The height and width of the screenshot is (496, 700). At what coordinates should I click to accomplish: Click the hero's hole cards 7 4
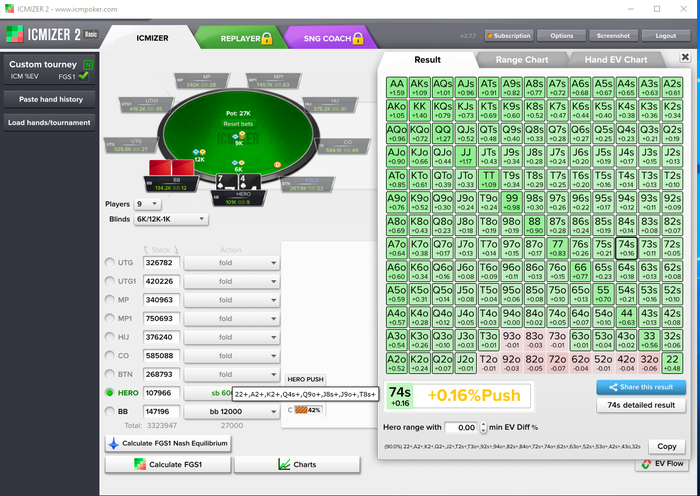point(238,183)
